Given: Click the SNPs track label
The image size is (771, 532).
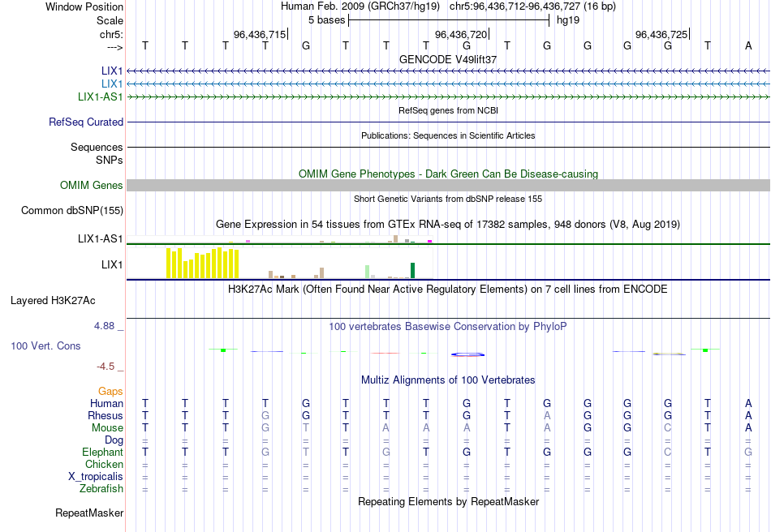Looking at the screenshot, I should coord(110,160).
